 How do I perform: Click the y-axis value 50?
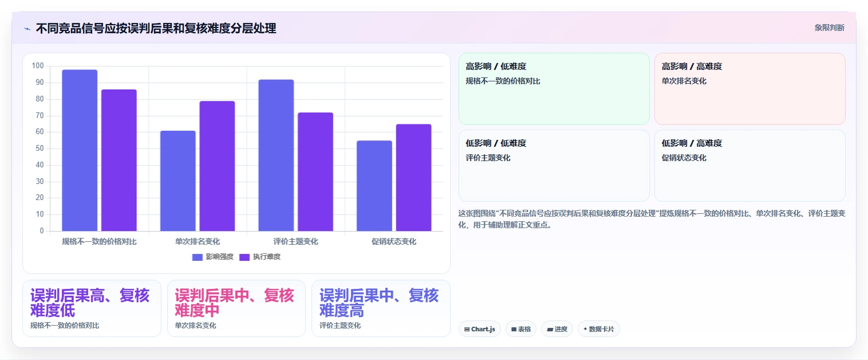(x=40, y=148)
